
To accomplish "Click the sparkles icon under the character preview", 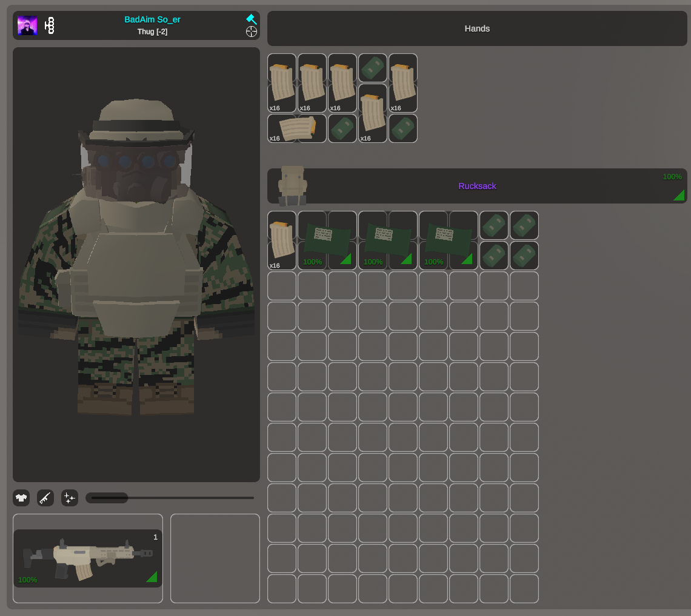I will tap(70, 498).
